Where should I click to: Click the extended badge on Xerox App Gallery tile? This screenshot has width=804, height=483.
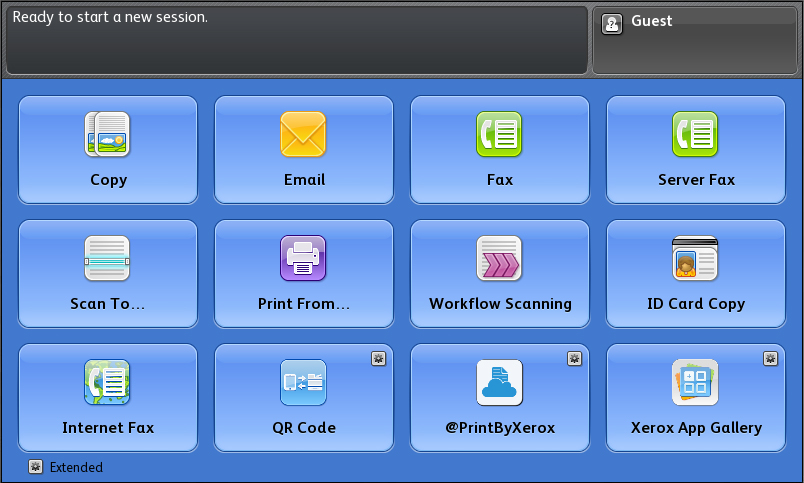(770, 358)
